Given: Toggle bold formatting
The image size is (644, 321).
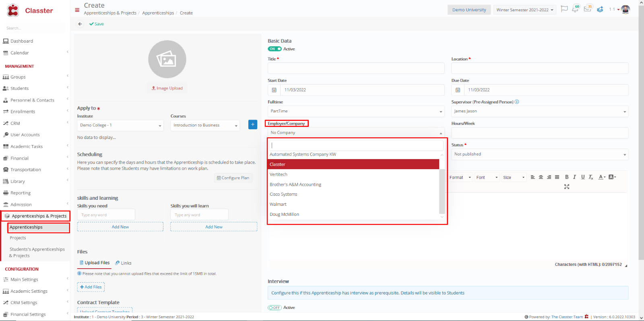Looking at the screenshot, I should [567, 177].
